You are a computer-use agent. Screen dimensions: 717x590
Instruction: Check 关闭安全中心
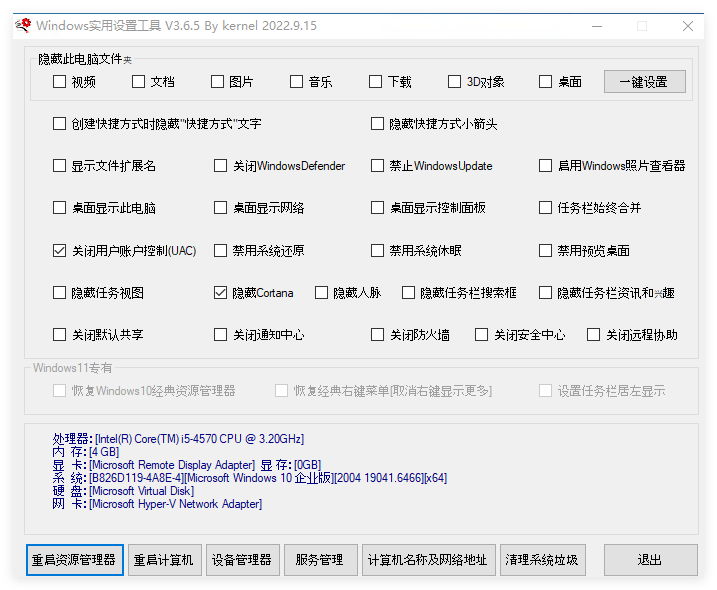point(481,335)
